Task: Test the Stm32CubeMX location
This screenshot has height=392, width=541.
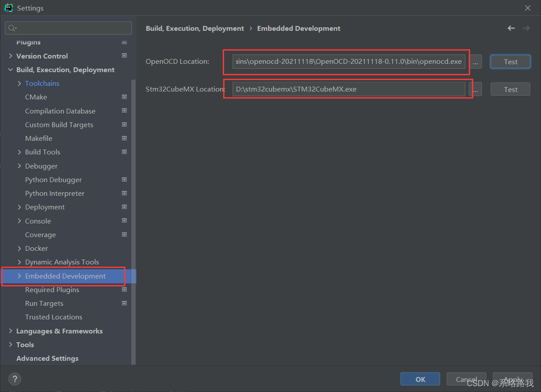Action: tap(511, 89)
